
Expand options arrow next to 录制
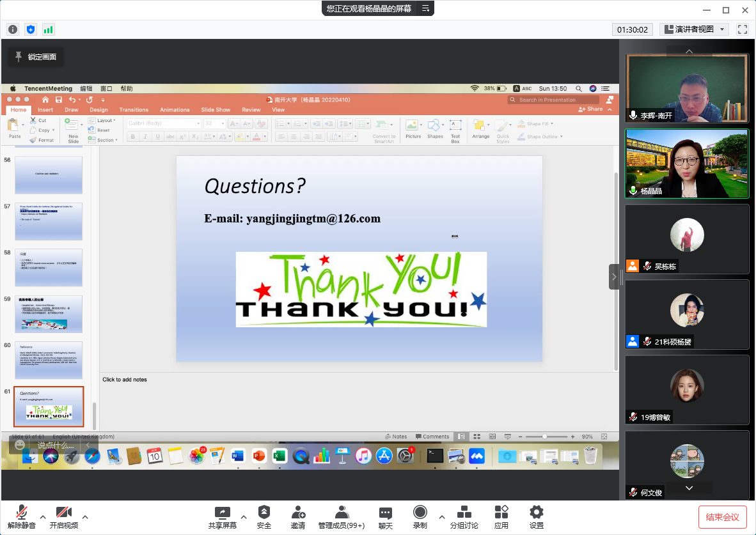pyautogui.click(x=441, y=516)
